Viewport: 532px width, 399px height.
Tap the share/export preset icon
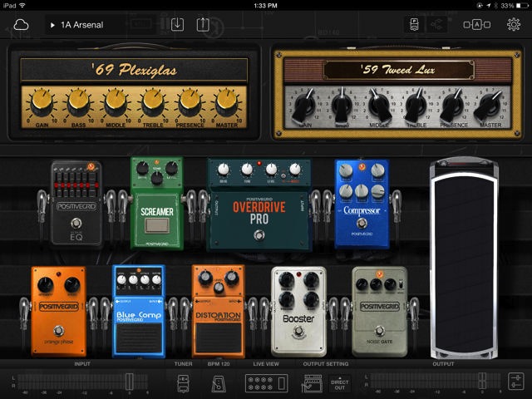(x=203, y=25)
